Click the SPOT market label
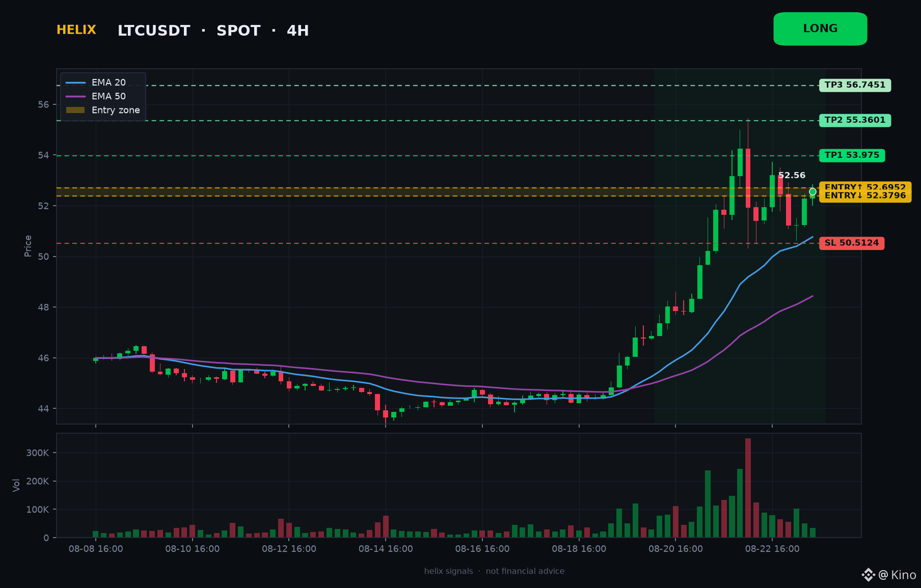Screen dimensions: 921x588 coord(238,31)
